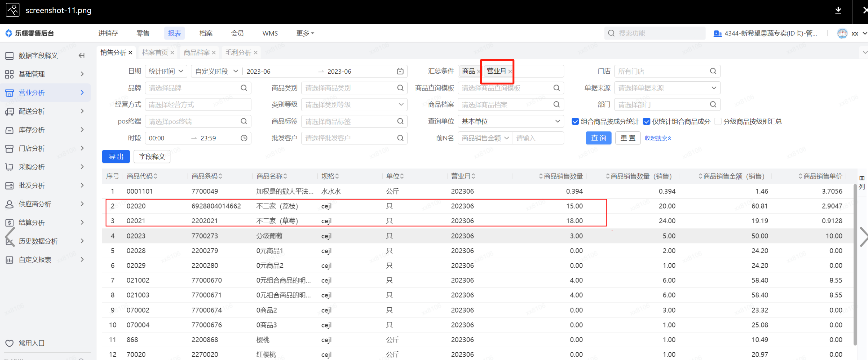Viewport: 868px width, 360px height.
Task: Open the 档案 top menu
Action: pyautogui.click(x=206, y=33)
